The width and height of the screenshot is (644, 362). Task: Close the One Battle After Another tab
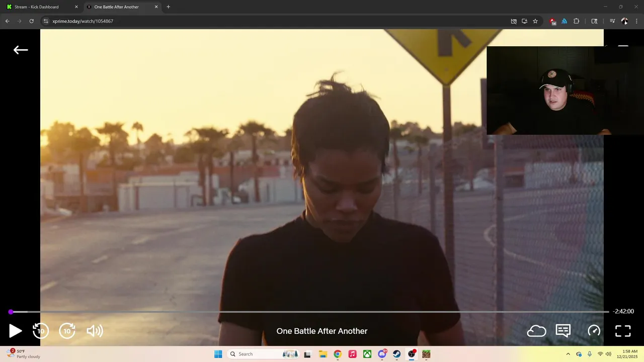(x=156, y=7)
